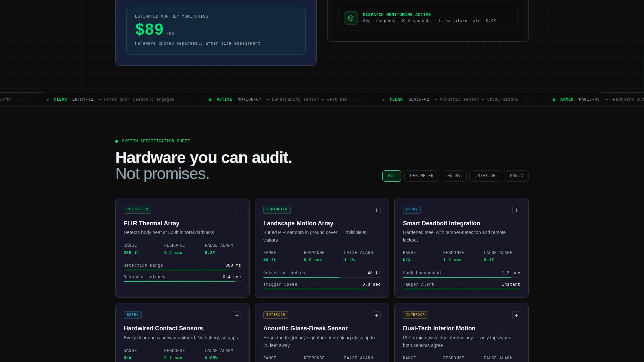Viewport: 644px width, 362px height.
Task: Click INTERIOR badge on Acoustic Glass-Break Sensor
Action: click(x=275, y=315)
